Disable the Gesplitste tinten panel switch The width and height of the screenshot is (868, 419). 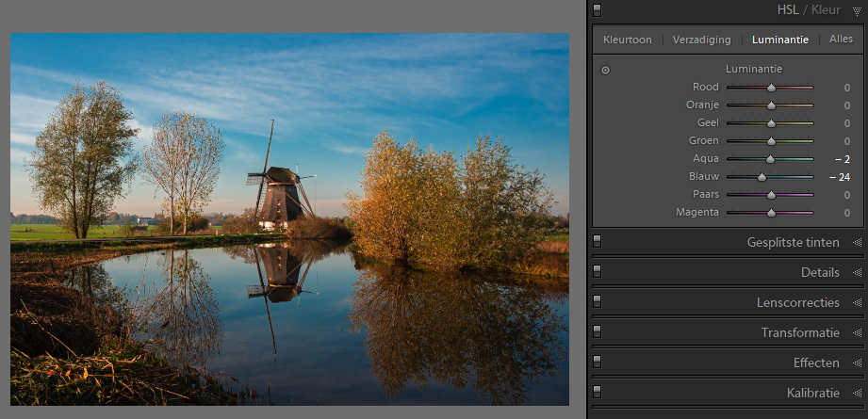(x=598, y=242)
